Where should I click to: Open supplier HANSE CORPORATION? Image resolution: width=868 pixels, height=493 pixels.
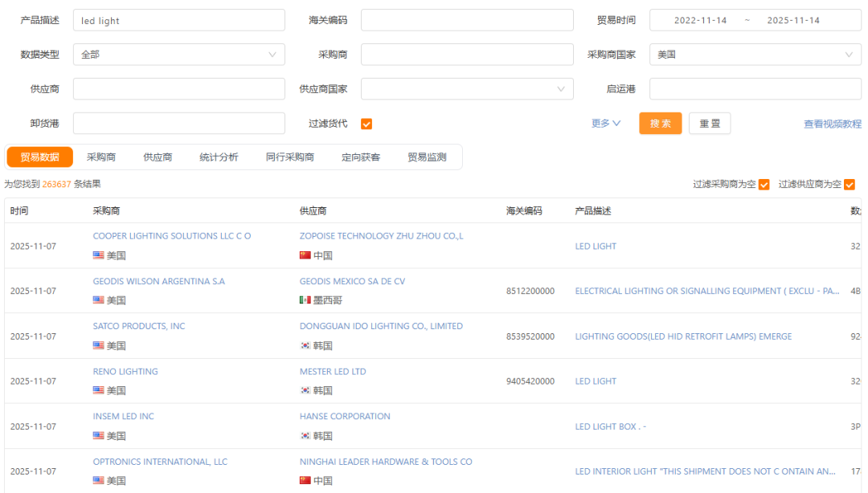(x=345, y=417)
